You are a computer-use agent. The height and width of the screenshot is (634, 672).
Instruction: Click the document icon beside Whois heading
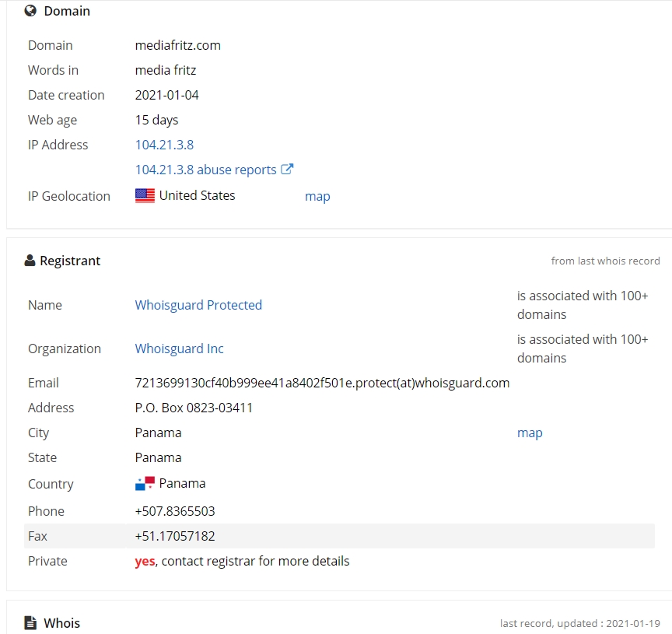30,622
